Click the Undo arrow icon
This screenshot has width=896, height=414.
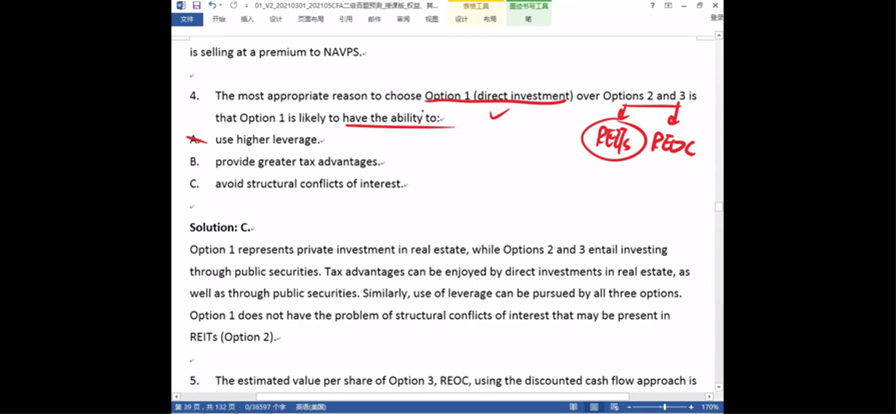[212, 6]
